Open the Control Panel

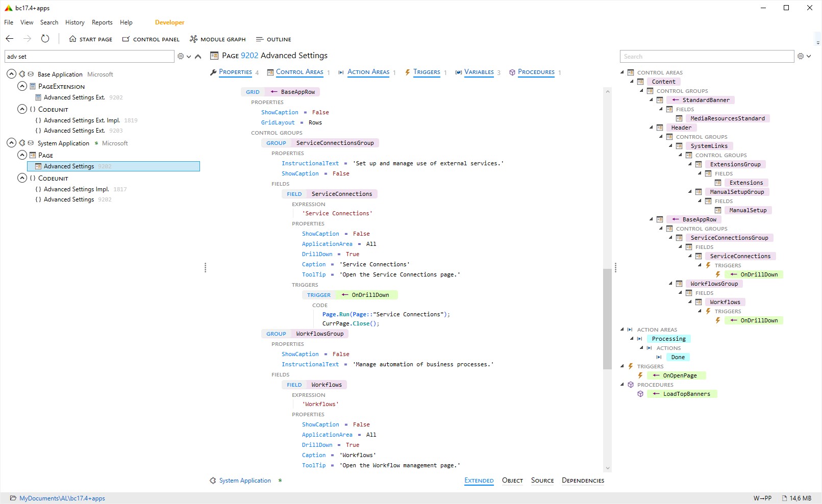point(151,39)
